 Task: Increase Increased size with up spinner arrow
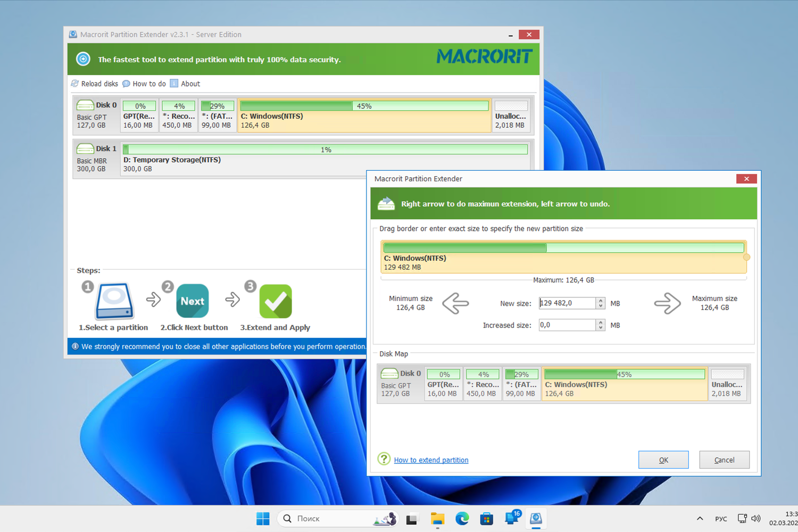601,322
